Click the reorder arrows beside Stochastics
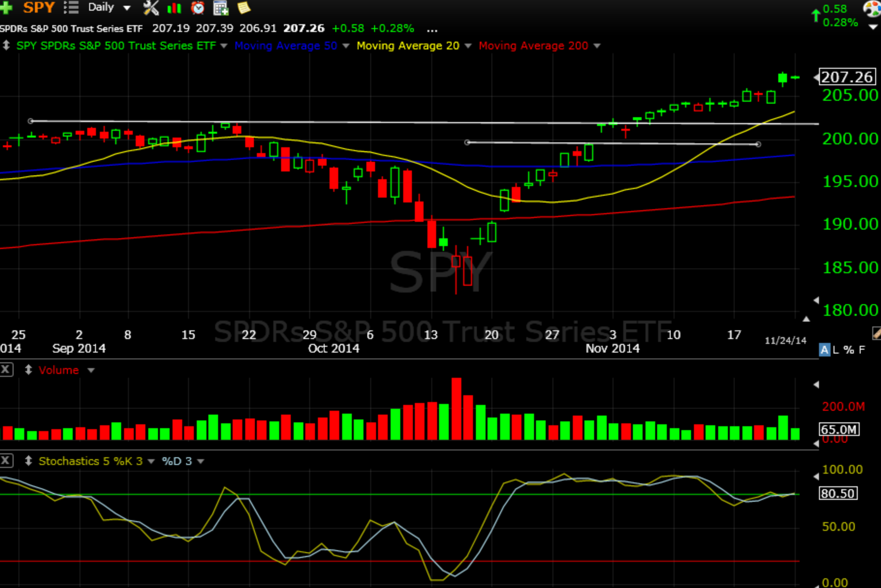The image size is (881, 588). coord(29,461)
